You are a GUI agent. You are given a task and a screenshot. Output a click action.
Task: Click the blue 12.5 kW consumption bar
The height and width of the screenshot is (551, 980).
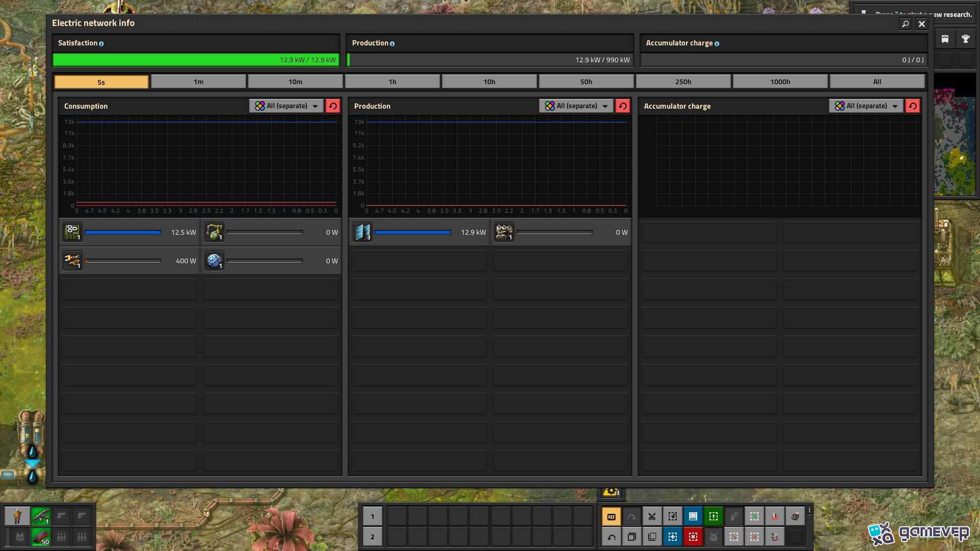click(x=123, y=232)
